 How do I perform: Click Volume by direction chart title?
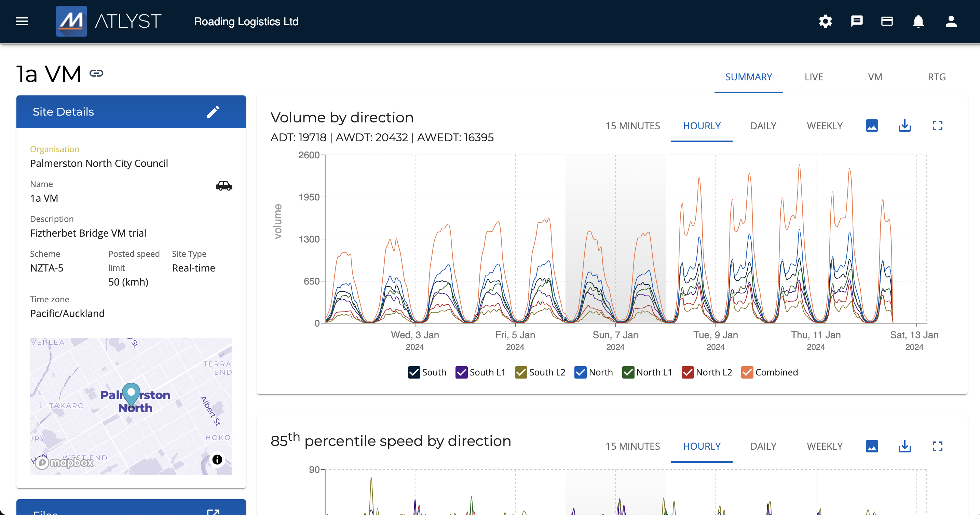pyautogui.click(x=342, y=118)
